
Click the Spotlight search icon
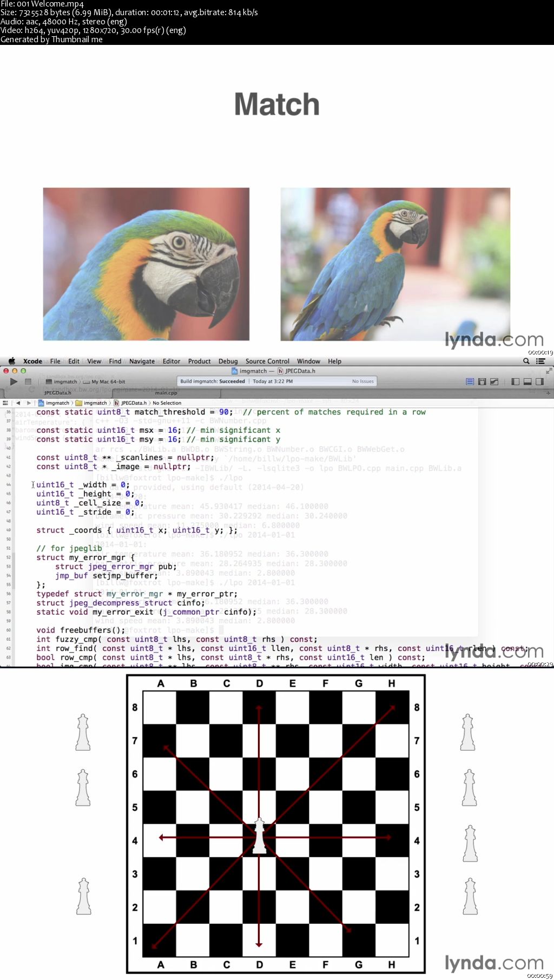pyautogui.click(x=526, y=361)
